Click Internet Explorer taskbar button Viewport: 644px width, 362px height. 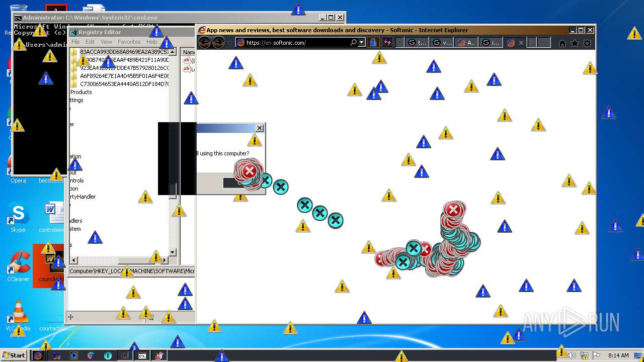tap(38, 355)
